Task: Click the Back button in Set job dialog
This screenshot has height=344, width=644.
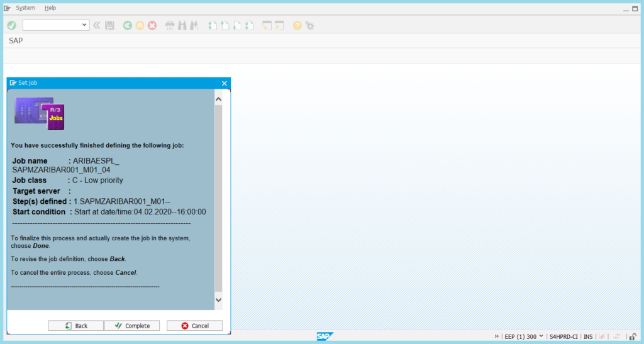Action: pos(75,326)
